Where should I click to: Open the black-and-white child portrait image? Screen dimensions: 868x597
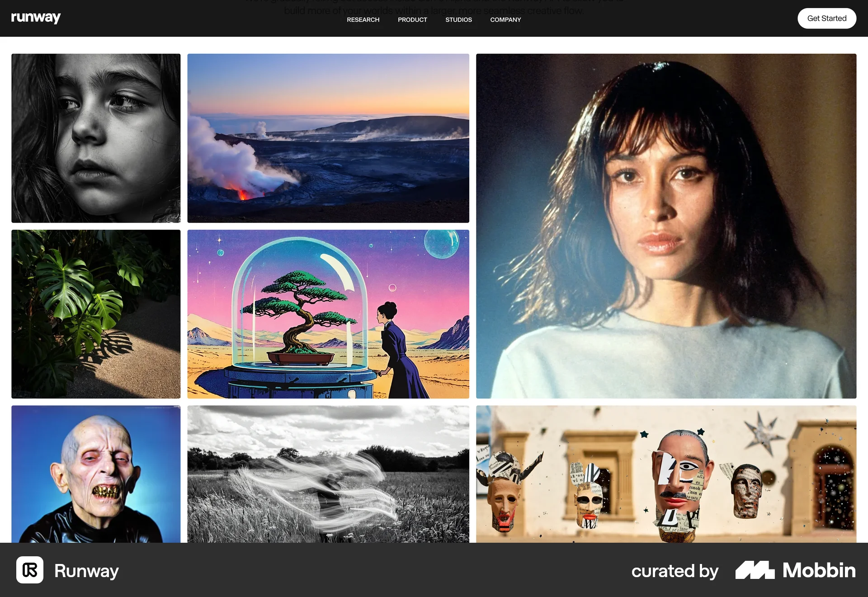point(95,138)
